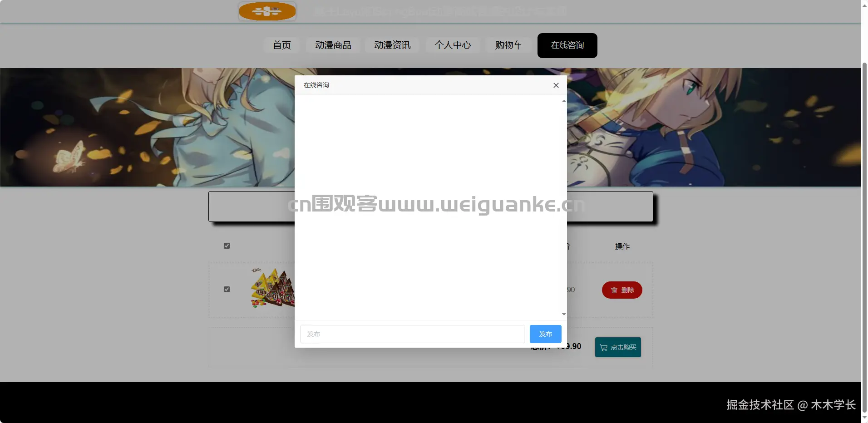Click the chocolate product thumbnail
Image resolution: width=868 pixels, height=423 pixels.
coord(272,288)
